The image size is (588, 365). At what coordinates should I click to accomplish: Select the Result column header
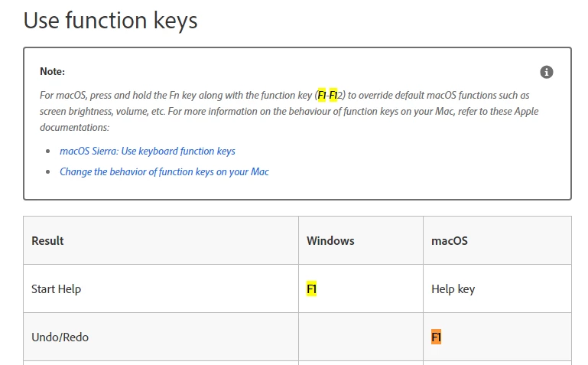tap(161, 240)
